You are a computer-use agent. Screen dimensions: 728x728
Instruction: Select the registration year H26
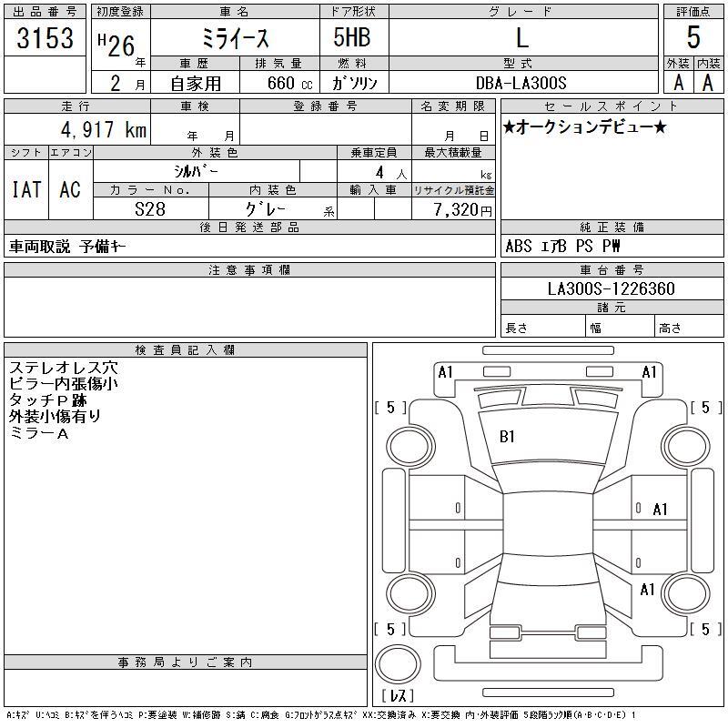pyautogui.click(x=116, y=45)
